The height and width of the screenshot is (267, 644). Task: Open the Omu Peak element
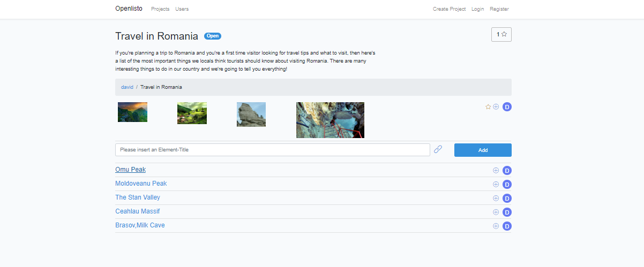[130, 170]
